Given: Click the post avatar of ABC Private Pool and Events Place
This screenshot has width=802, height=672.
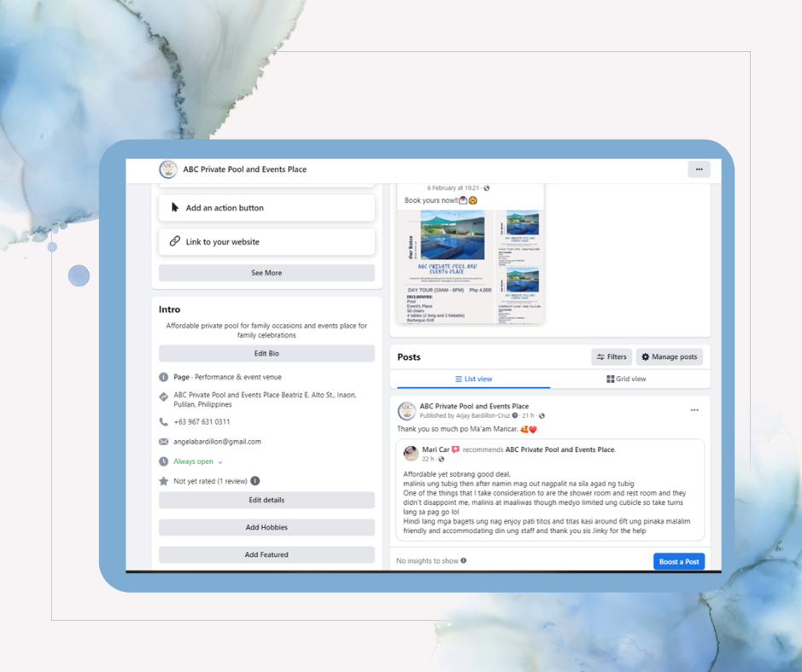Looking at the screenshot, I should (x=407, y=411).
